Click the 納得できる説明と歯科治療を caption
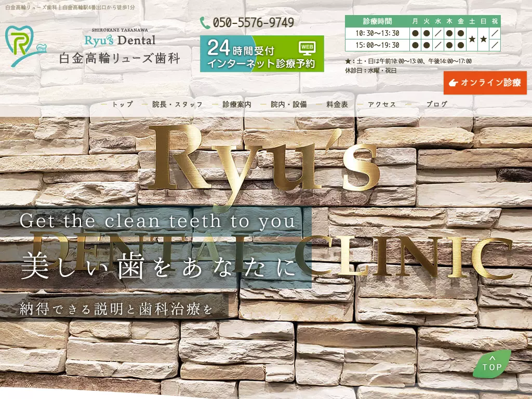 point(116,309)
